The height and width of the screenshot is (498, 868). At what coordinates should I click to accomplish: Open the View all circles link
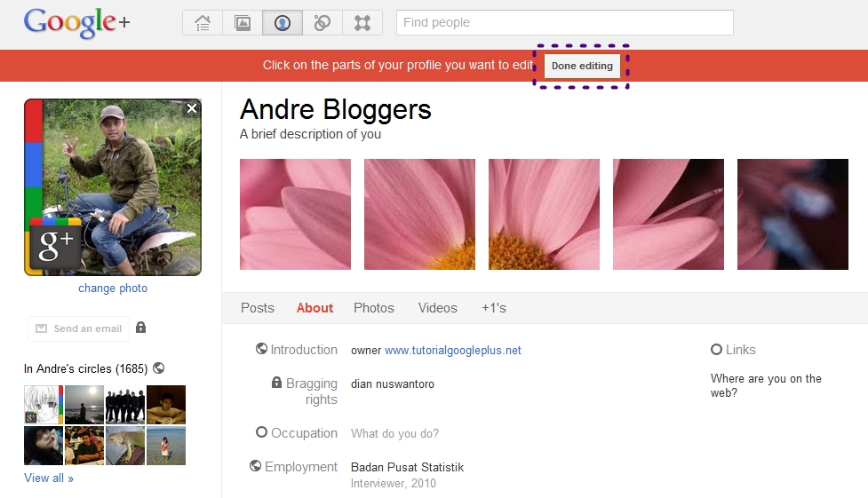[x=49, y=478]
